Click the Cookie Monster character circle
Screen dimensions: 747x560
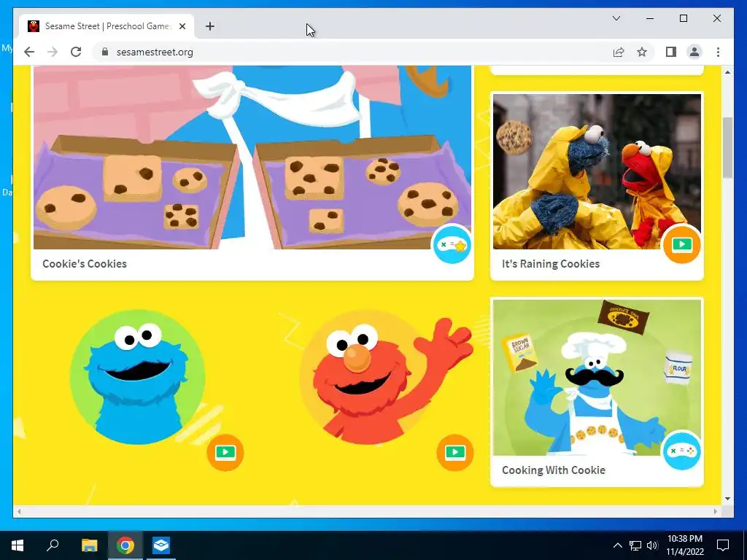138,377
